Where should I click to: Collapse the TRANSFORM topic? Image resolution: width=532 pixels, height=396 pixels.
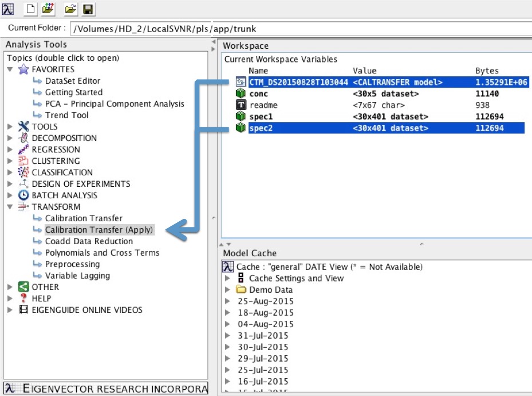click(x=10, y=207)
